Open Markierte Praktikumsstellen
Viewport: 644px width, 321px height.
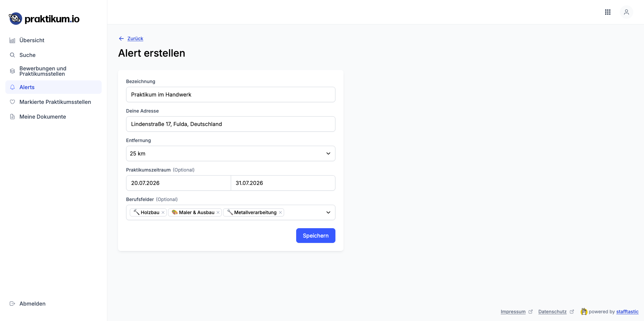[55, 102]
